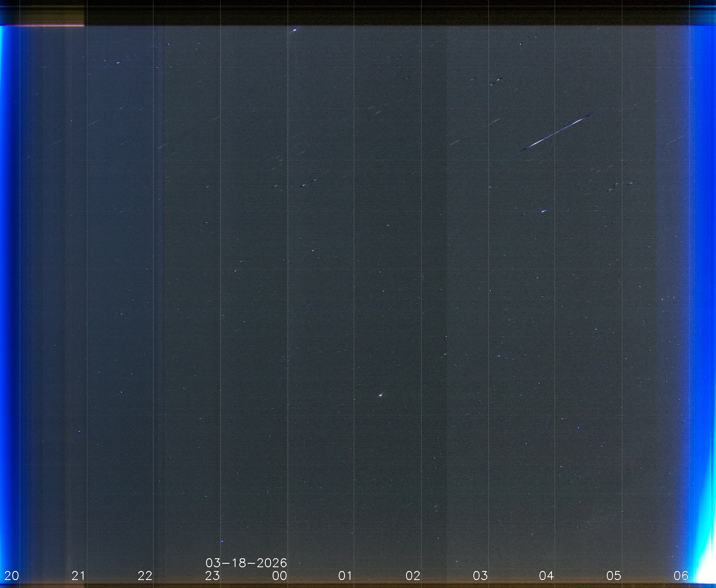This screenshot has width=716, height=588.
Task: Select the 22 hour marker
Action: 145,575
